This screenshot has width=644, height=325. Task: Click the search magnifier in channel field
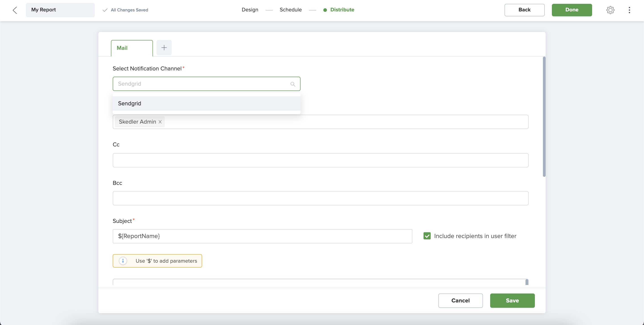(293, 84)
